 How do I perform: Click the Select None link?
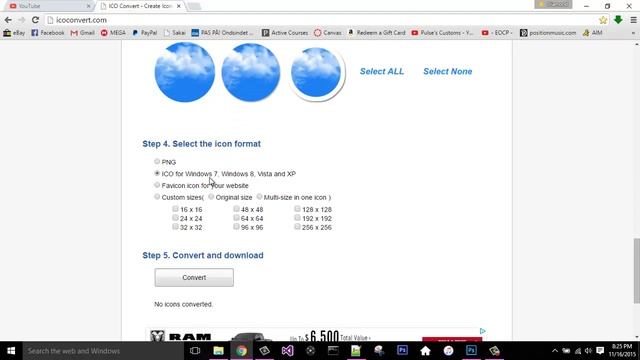[x=447, y=71]
